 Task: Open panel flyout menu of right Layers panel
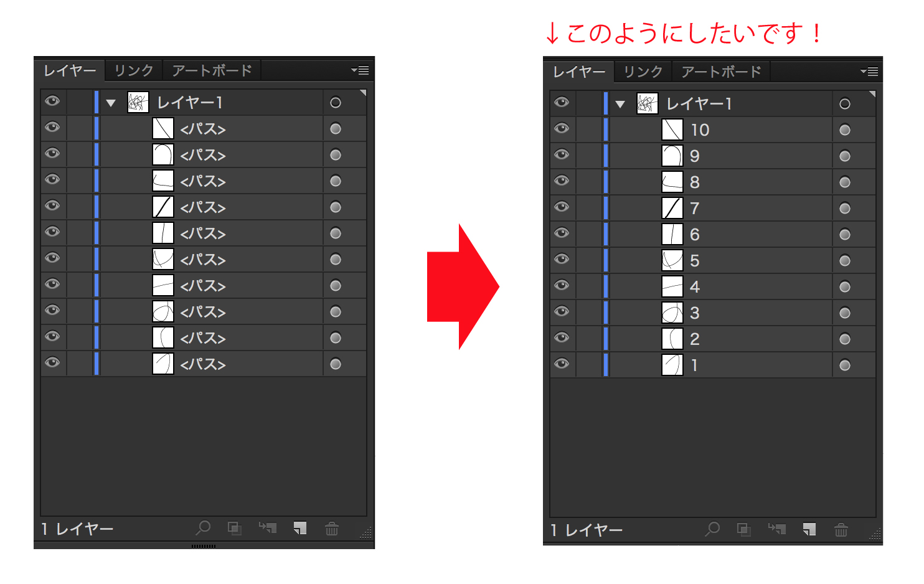pyautogui.click(x=869, y=72)
